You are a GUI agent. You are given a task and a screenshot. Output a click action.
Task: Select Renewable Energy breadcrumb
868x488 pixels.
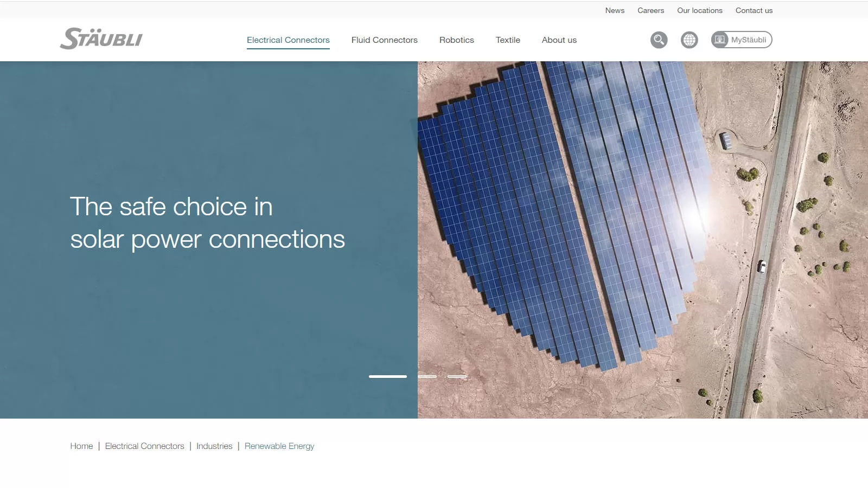tap(279, 446)
